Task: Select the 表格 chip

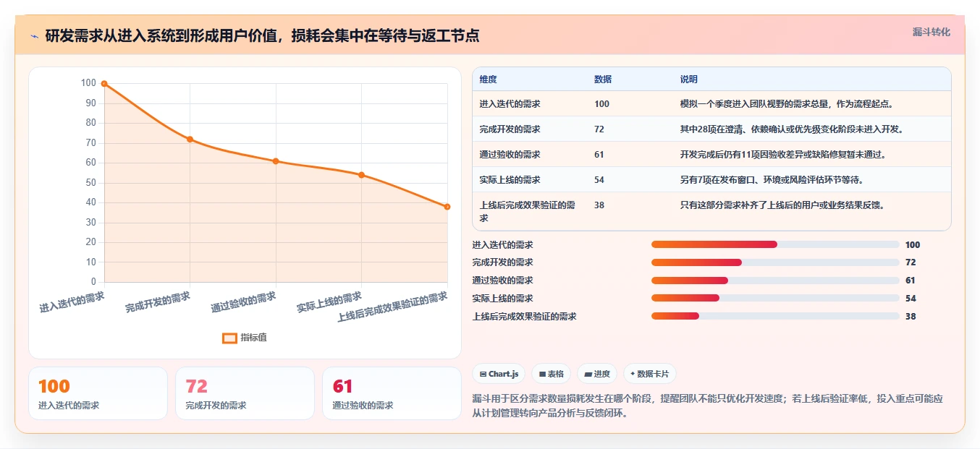Action: (x=551, y=374)
